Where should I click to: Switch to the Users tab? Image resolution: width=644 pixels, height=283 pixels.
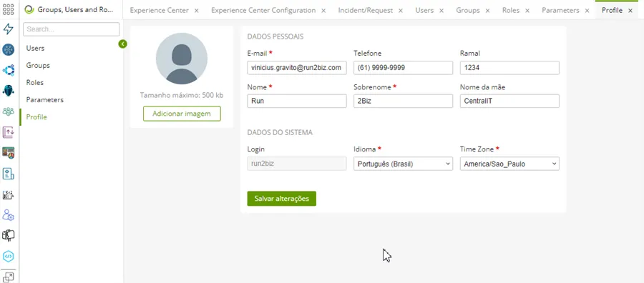click(424, 10)
